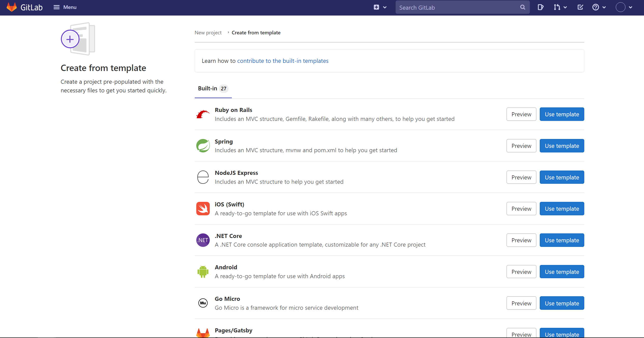Open the To-Do list icon
644x338 pixels.
[580, 7]
